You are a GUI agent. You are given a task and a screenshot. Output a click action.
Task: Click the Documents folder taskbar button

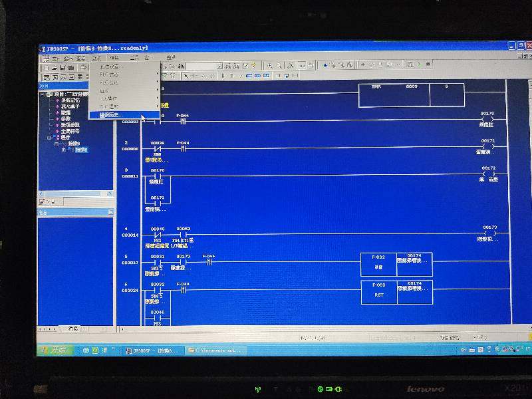pyautogui.click(x=216, y=350)
